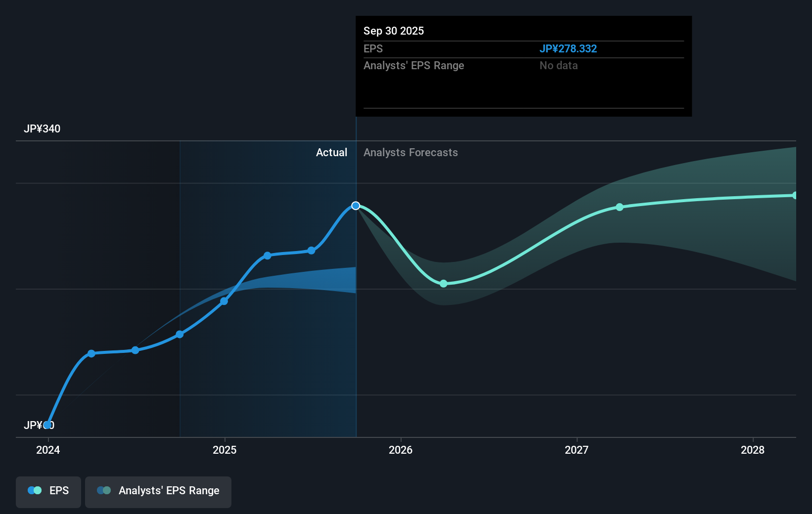Click the Sep 30 2025 tooltip date
The height and width of the screenshot is (514, 812).
[394, 31]
